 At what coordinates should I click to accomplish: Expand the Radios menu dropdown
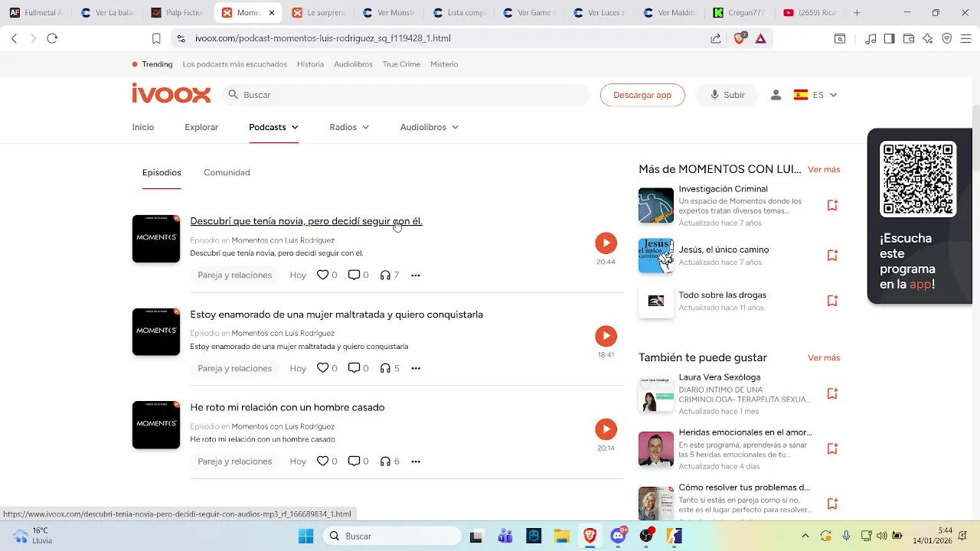pos(349,127)
